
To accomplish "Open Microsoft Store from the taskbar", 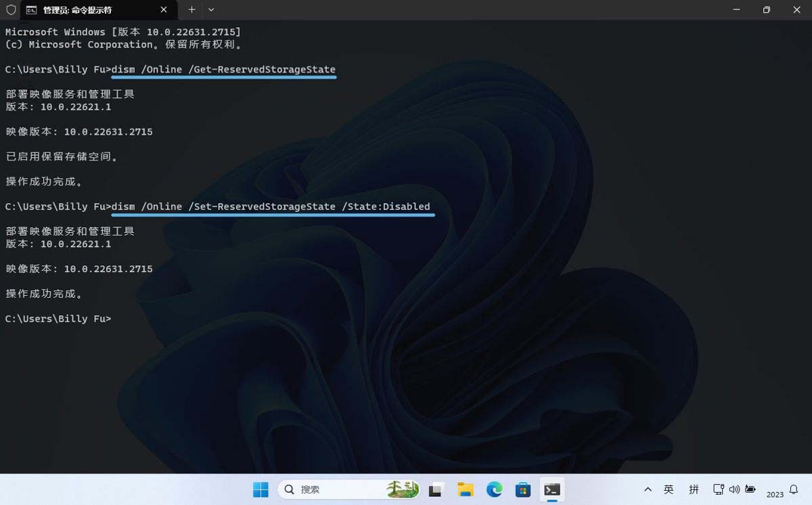I will 523,489.
